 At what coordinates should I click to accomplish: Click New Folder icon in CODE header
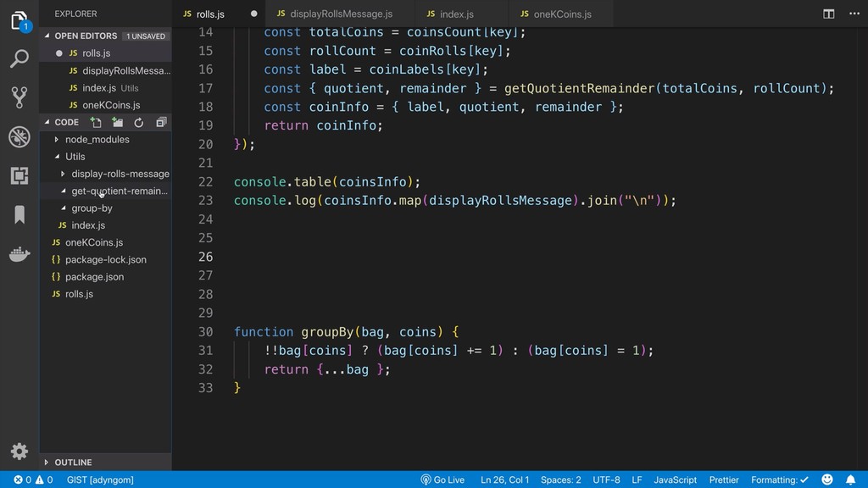(117, 122)
